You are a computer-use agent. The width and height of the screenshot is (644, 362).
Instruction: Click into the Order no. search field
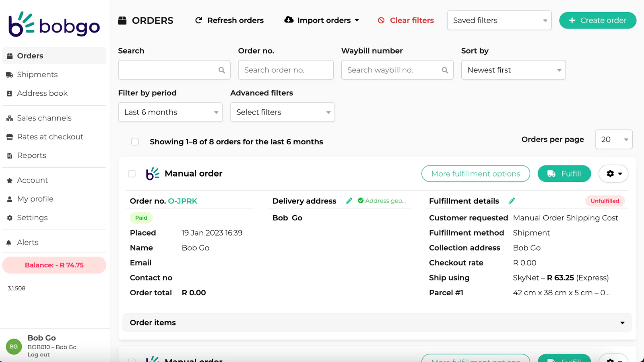click(285, 70)
